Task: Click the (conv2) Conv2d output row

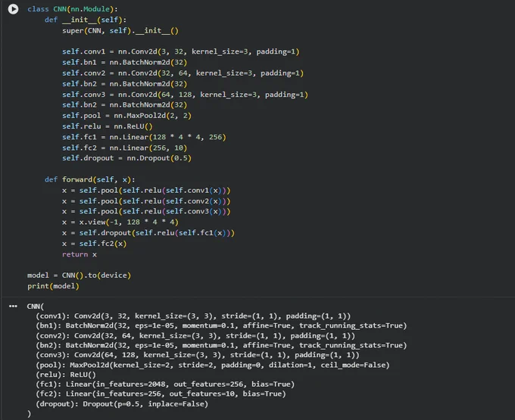Action: (195, 336)
